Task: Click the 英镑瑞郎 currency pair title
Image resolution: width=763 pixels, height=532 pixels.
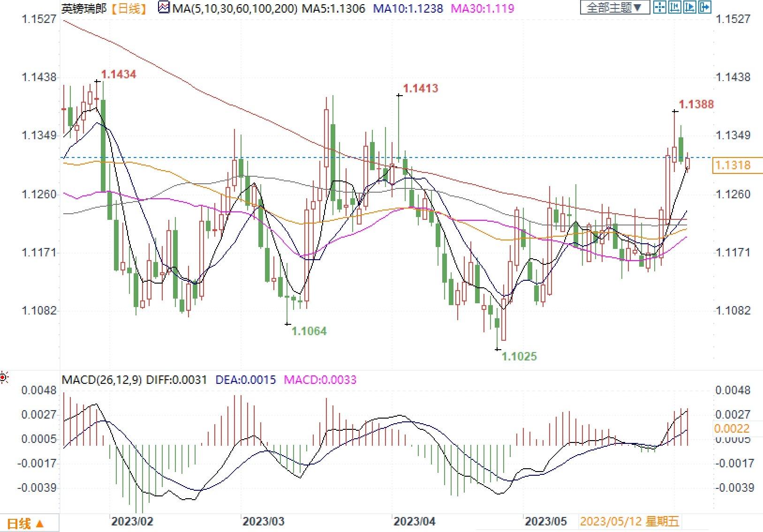Action: coord(84,8)
